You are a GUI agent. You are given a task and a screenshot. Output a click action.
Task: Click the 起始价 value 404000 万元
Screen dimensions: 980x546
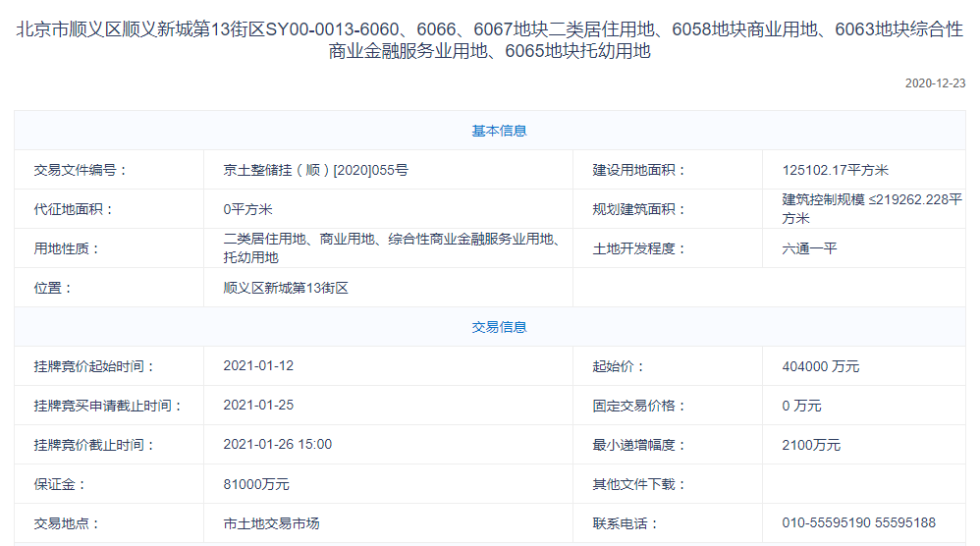[x=820, y=366]
